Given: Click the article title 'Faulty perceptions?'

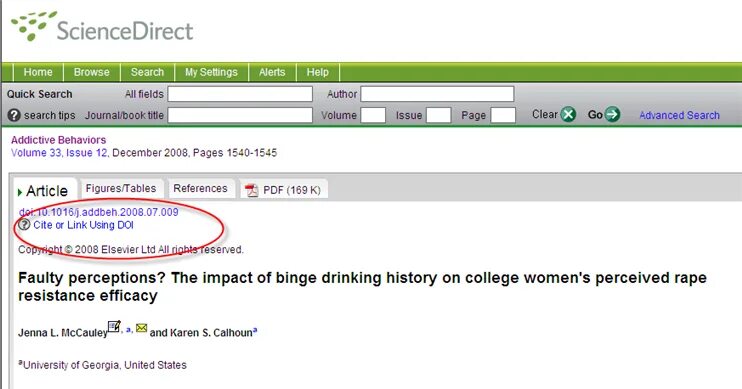Looking at the screenshot, I should click(362, 286).
